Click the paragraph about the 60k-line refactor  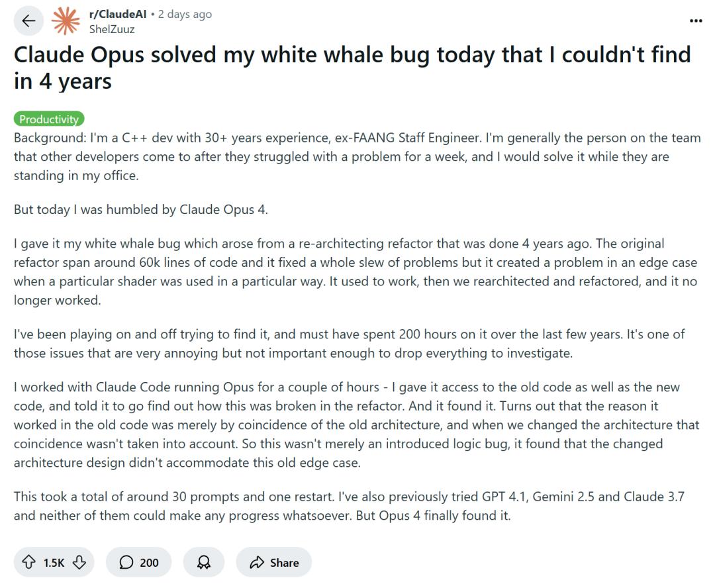point(358,271)
